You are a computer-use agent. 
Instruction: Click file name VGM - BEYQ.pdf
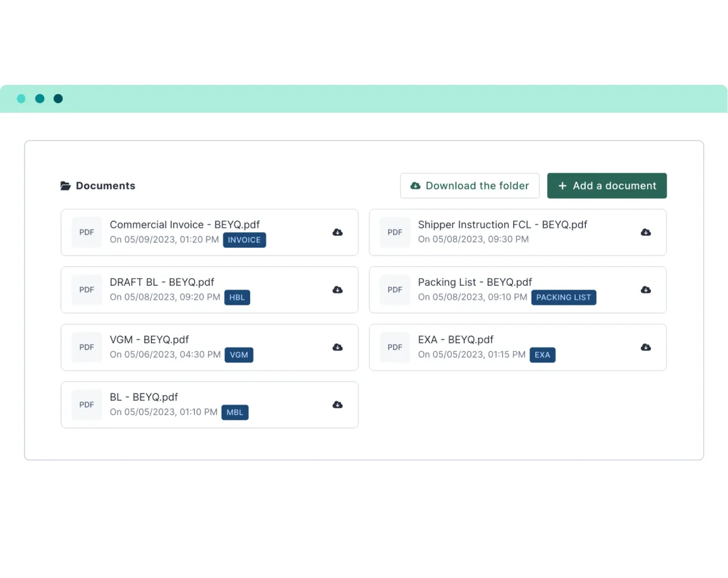point(149,340)
